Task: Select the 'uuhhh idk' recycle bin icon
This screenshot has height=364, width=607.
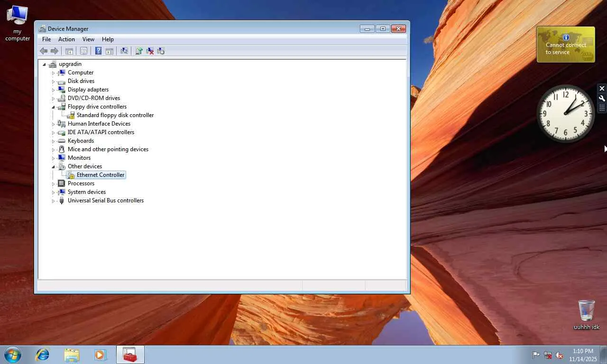Action: [x=587, y=315]
